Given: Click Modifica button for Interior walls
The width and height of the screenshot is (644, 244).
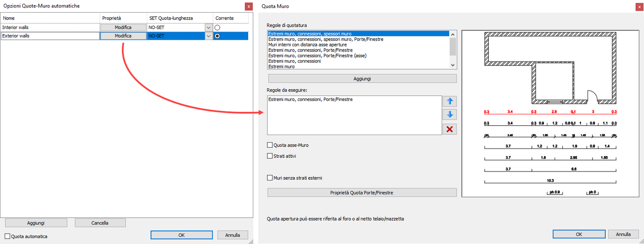Looking at the screenshot, I should click(123, 28).
